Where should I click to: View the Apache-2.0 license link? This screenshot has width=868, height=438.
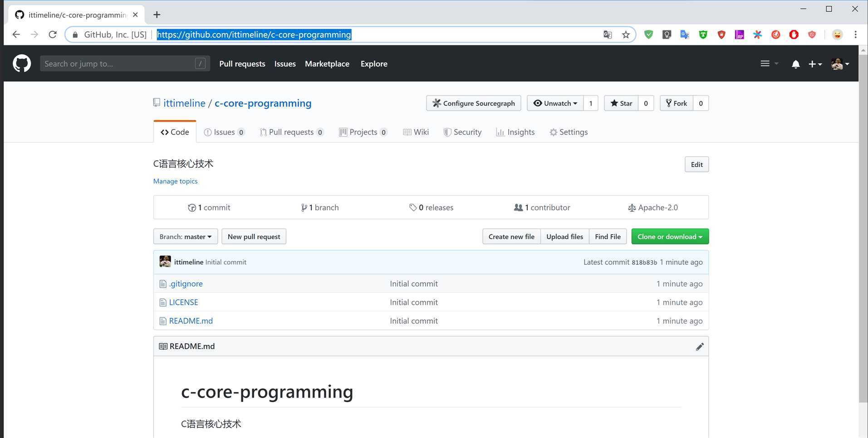(652, 208)
